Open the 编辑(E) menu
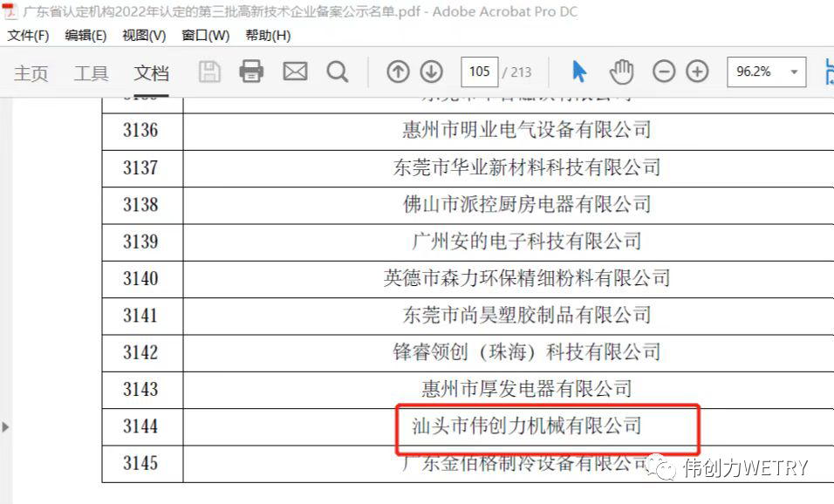The width and height of the screenshot is (834, 504). pos(85,35)
